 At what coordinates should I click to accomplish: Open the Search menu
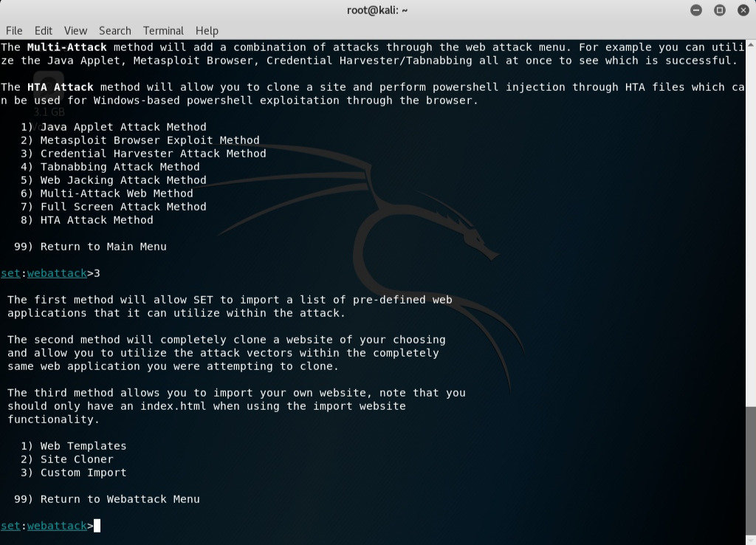(x=114, y=31)
